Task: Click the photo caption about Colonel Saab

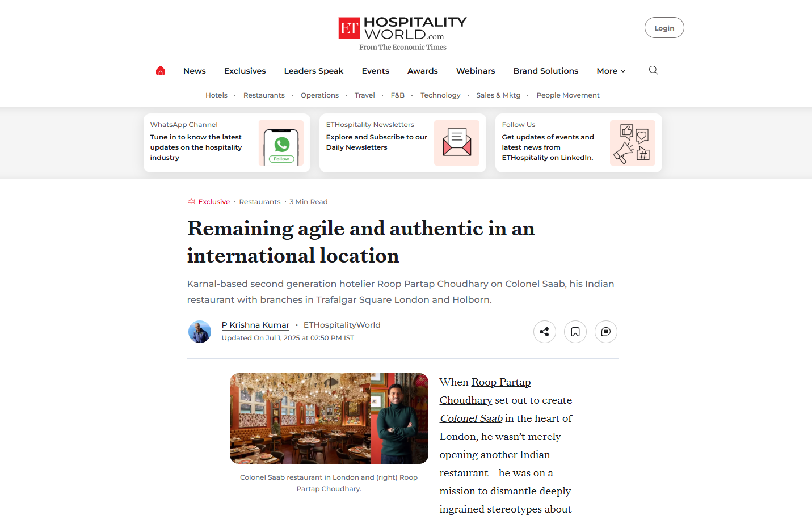Action: click(329, 483)
